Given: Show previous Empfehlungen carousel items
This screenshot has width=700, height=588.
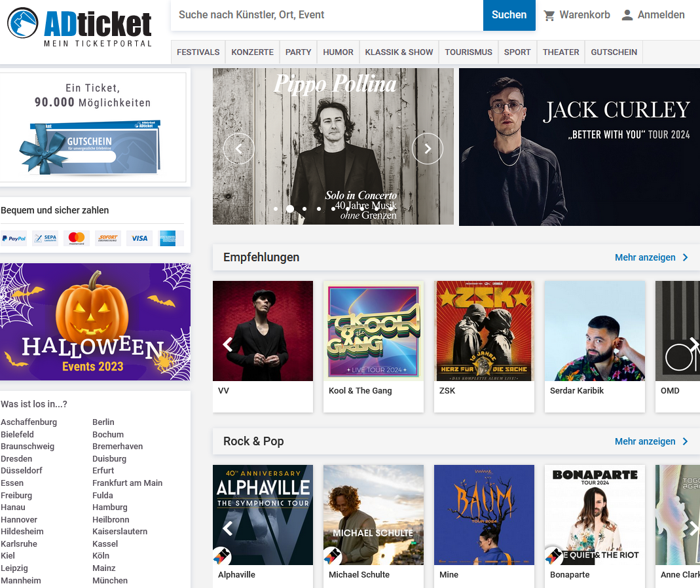Looking at the screenshot, I should point(228,344).
